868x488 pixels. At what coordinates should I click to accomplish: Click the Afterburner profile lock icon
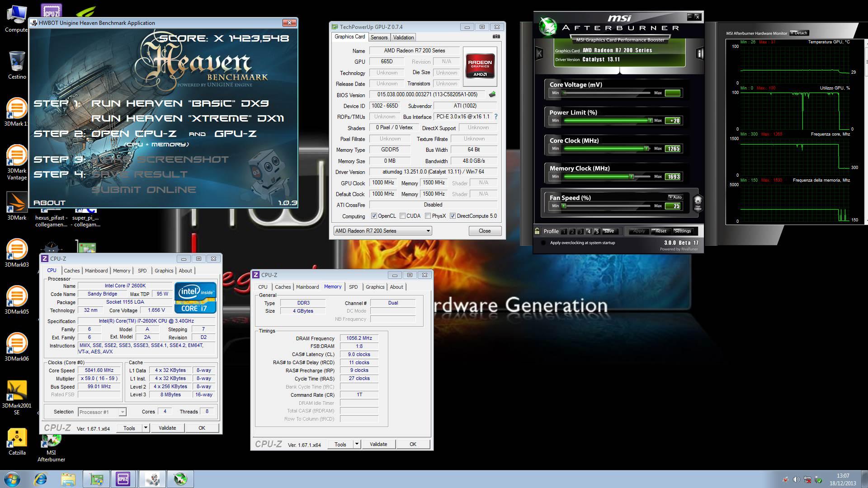pyautogui.click(x=537, y=231)
